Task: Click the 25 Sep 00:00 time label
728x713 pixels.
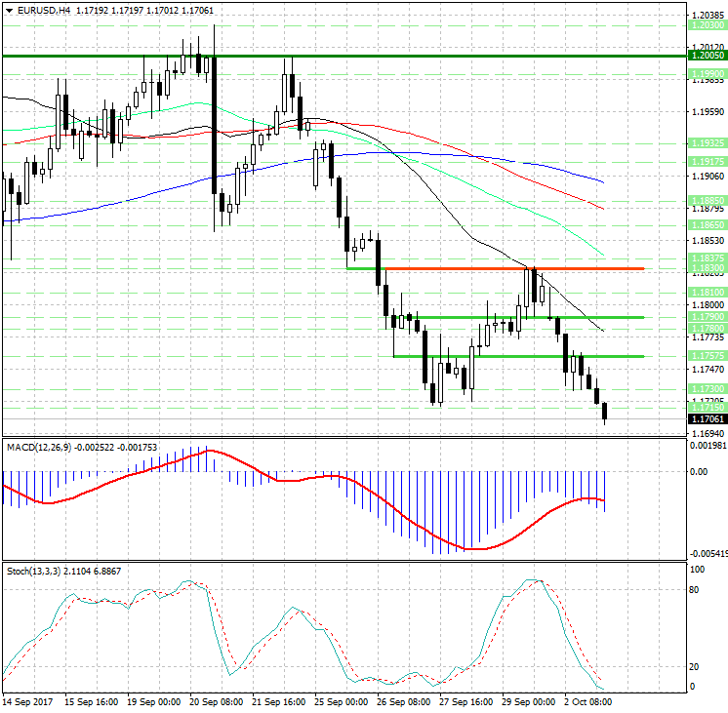Action: coord(342,701)
